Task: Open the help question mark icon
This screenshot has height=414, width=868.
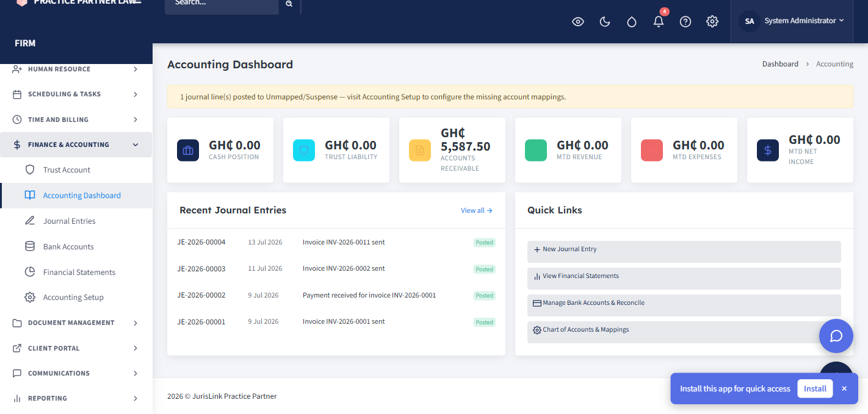Action: pos(685,22)
